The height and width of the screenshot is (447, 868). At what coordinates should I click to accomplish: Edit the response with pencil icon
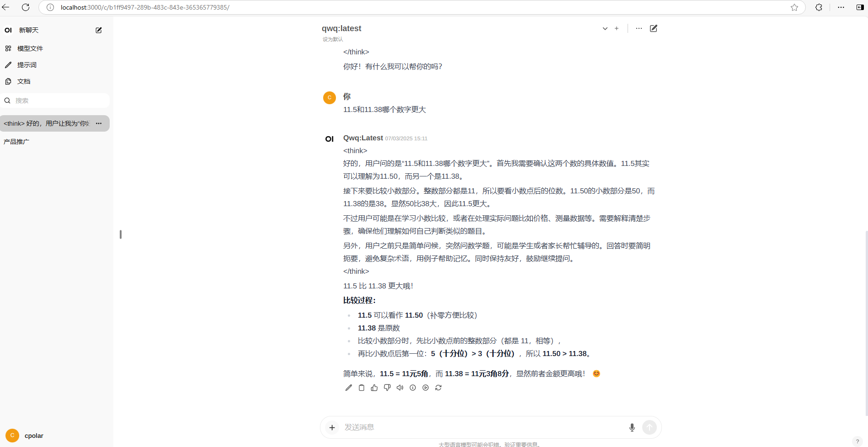[x=349, y=388]
